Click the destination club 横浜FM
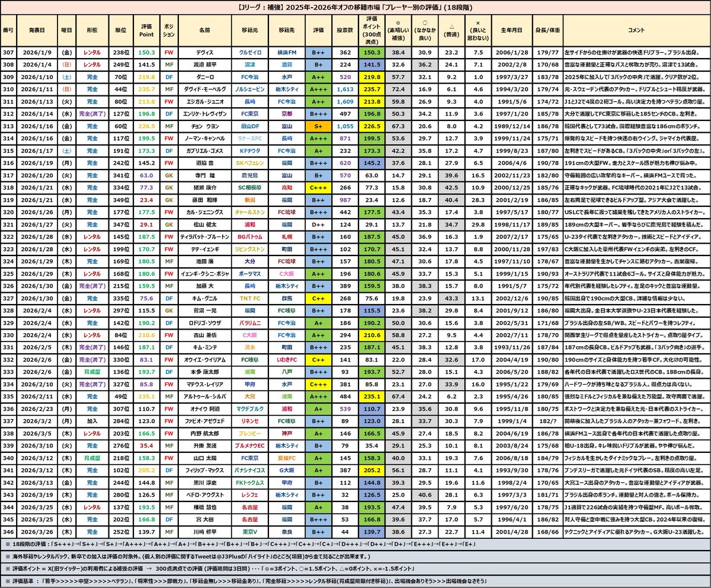The height and width of the screenshot is (588, 711). pyautogui.click(x=287, y=52)
